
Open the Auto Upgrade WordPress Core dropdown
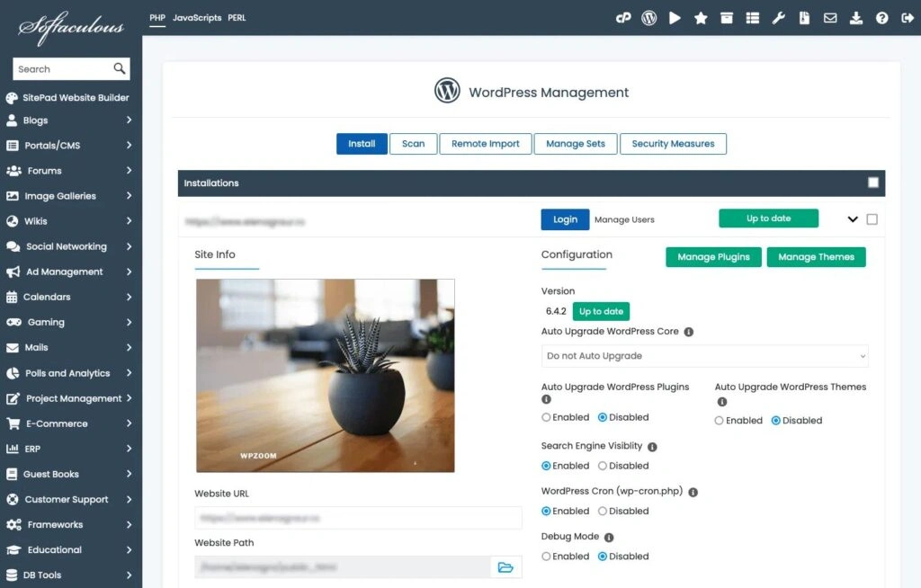point(704,356)
